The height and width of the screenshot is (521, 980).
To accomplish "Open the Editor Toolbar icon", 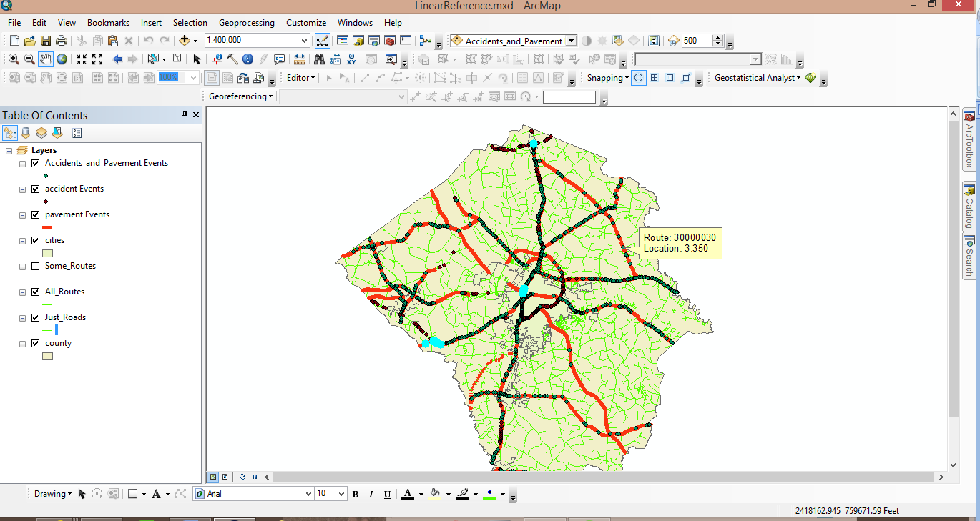I will point(322,41).
